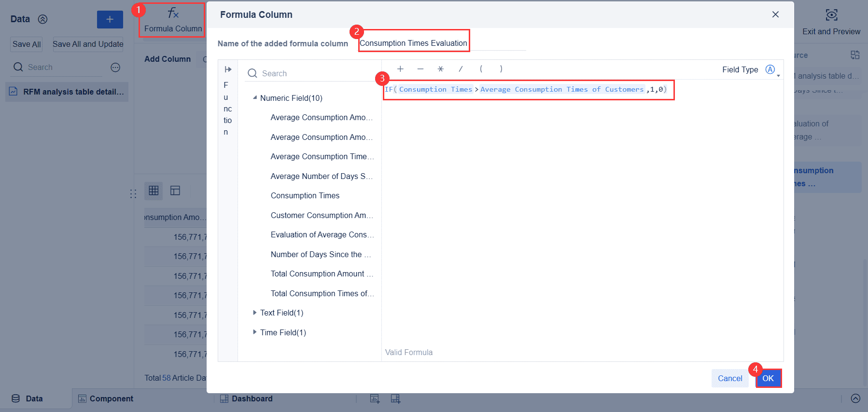Expand the Time Field(1) group
This screenshot has height=412, width=868.
pos(255,332)
